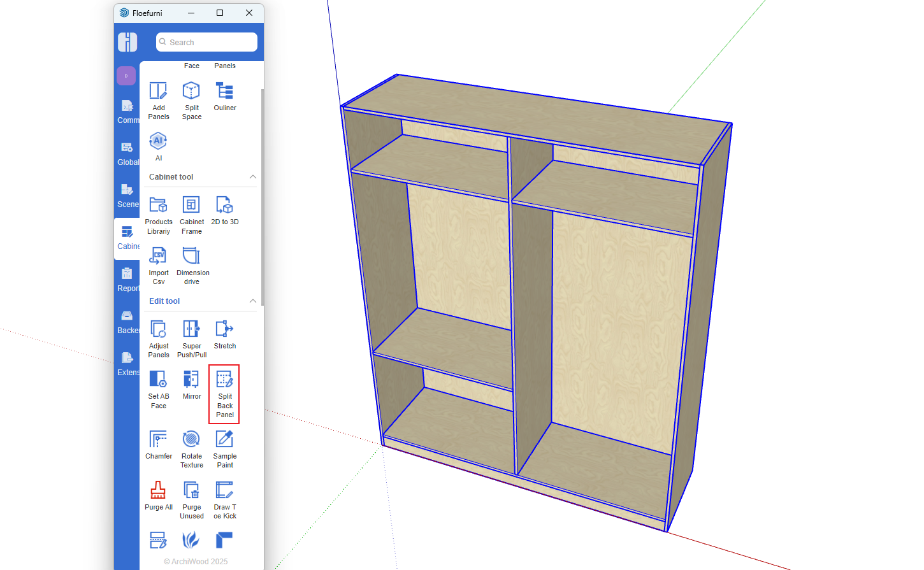Select the Add Panels tool

click(x=158, y=99)
